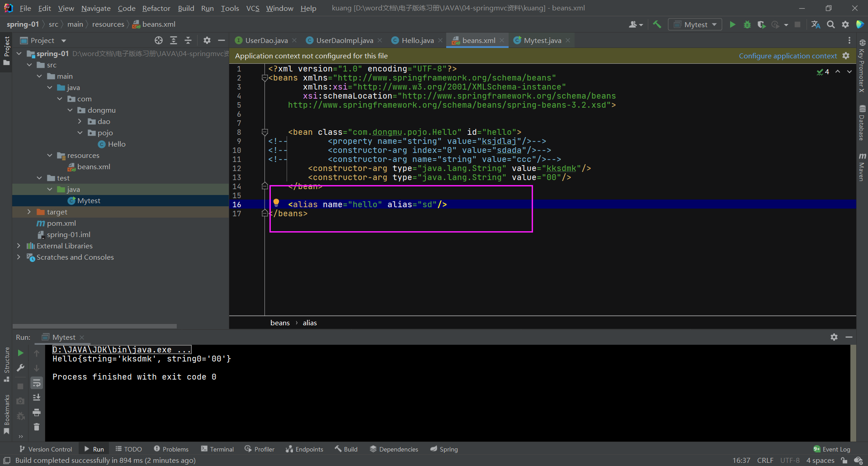Image resolution: width=868 pixels, height=466 pixels.
Task: Expand Scratches and Consoles node
Action: 19,257
